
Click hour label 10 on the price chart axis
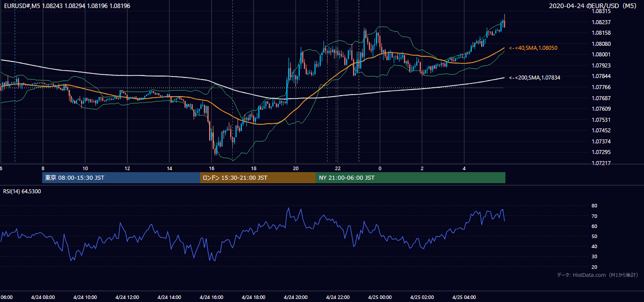click(85, 168)
